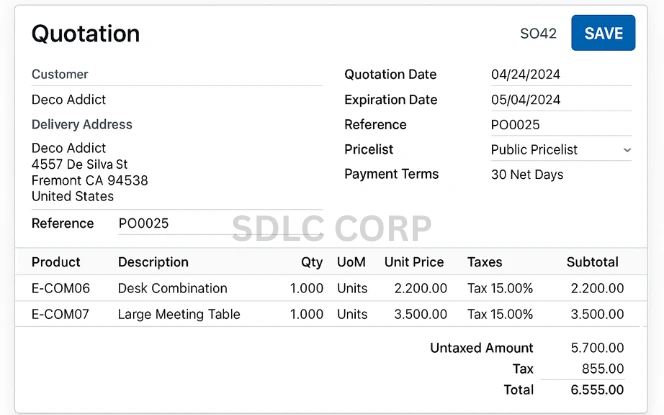
Task: Click Units cell in the E-COM06 row
Action: coord(352,288)
